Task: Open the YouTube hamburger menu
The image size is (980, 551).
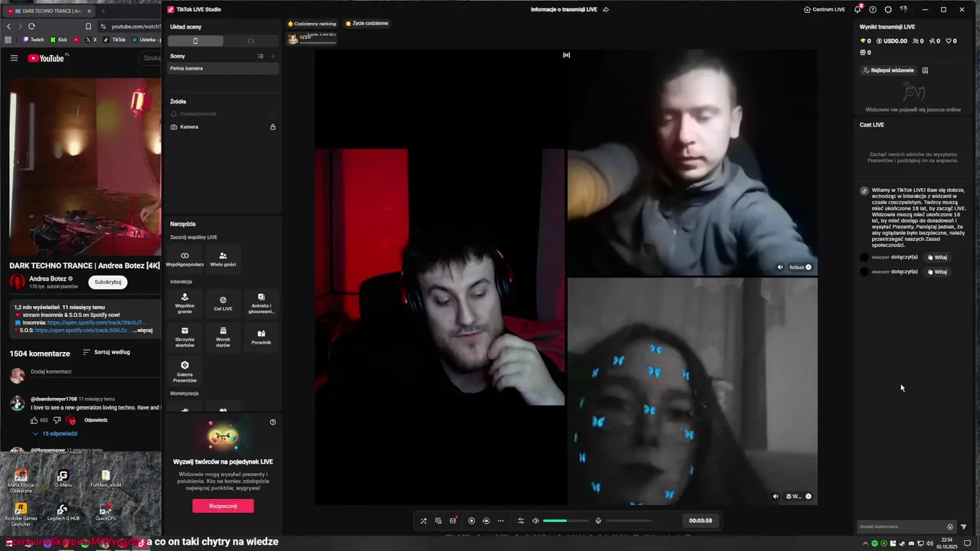Action: tap(14, 58)
